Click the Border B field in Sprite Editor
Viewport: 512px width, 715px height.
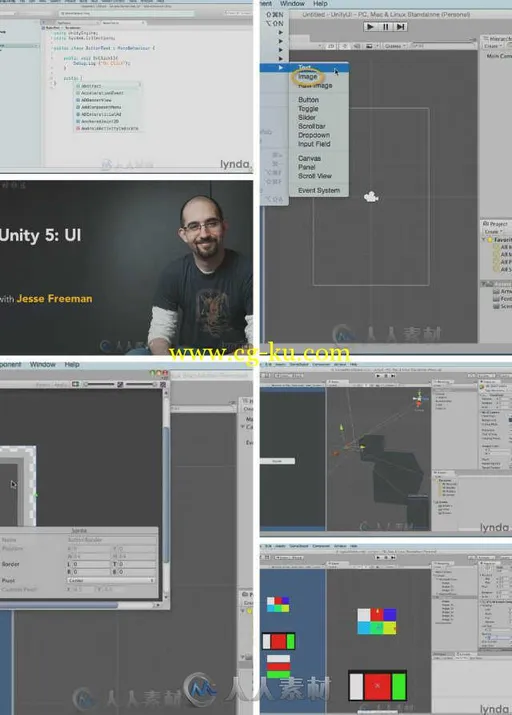click(134, 571)
